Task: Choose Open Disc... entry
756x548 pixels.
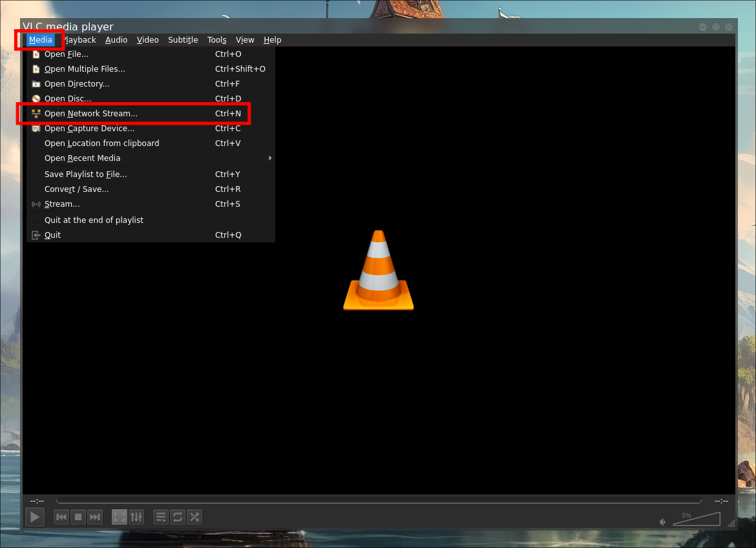Action: click(151, 99)
